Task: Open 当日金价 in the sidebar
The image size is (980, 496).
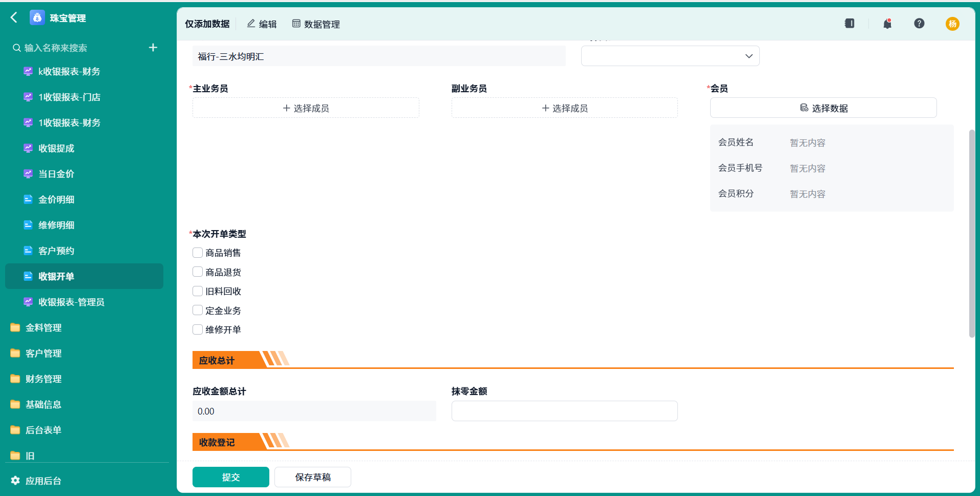Action: (x=56, y=174)
